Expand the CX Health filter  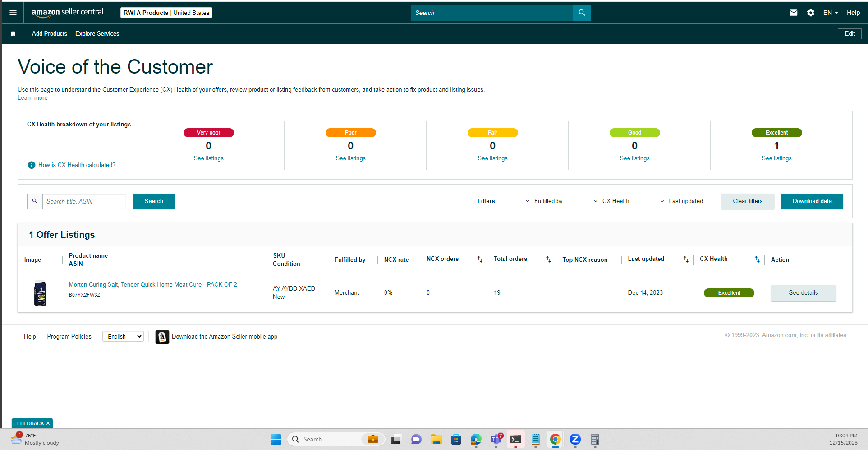(611, 201)
